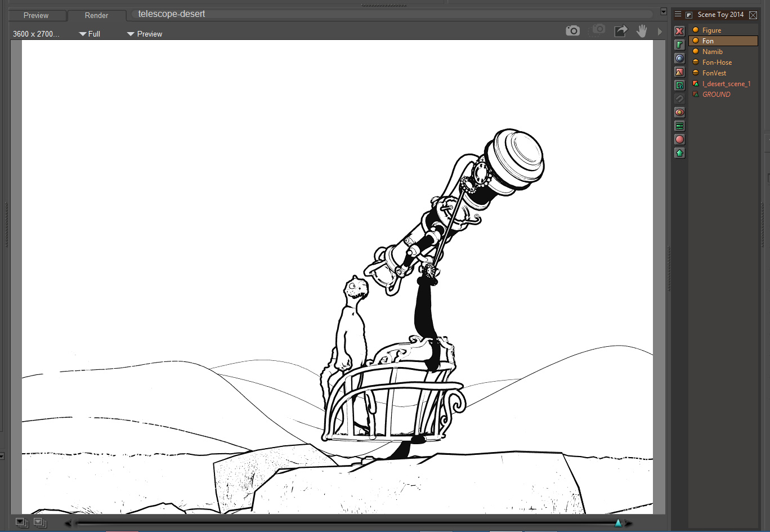
Task: Click the render camera icon
Action: [x=572, y=31]
